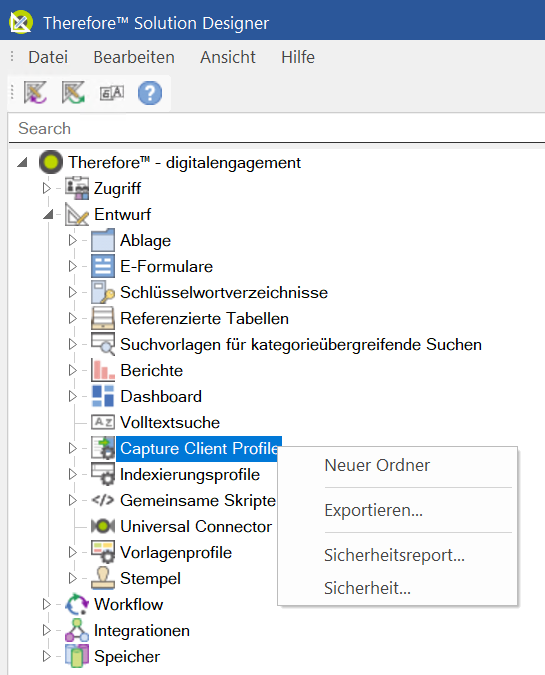Select the Indexierungsprofile tree item
545x675 pixels.
click(190, 474)
